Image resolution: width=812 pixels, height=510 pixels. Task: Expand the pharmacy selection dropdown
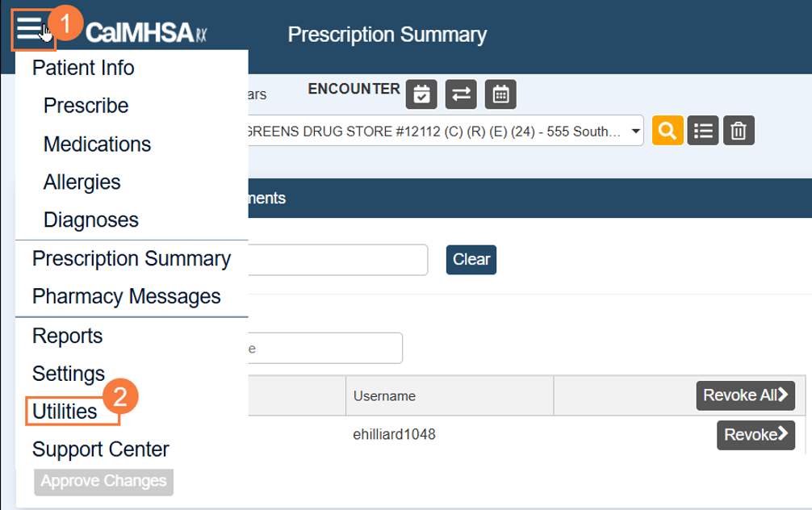635,130
